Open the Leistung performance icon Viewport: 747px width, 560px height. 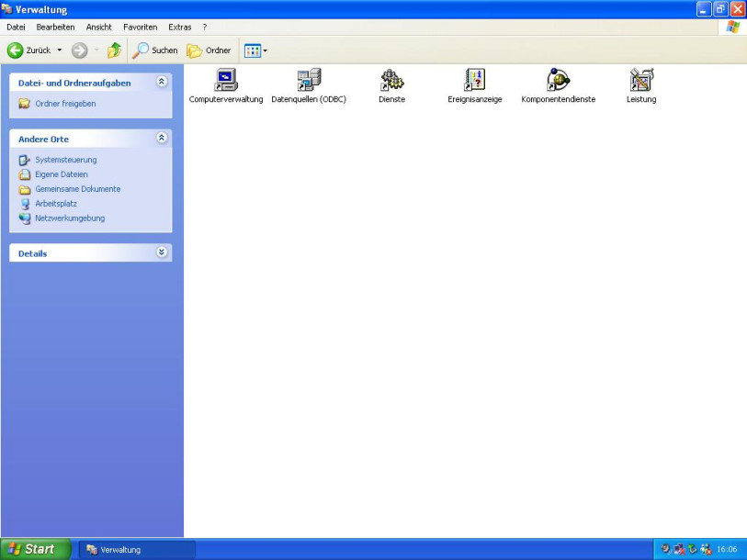click(x=640, y=81)
